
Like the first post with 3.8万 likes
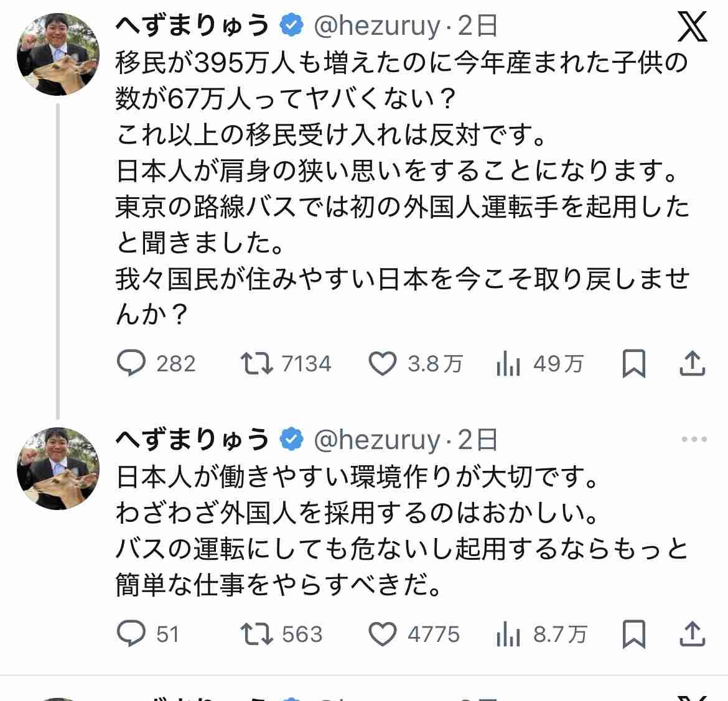pyautogui.click(x=382, y=363)
